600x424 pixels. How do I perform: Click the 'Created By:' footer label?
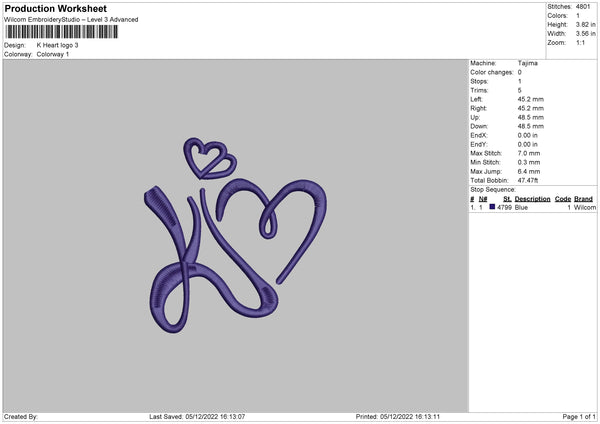21,417
